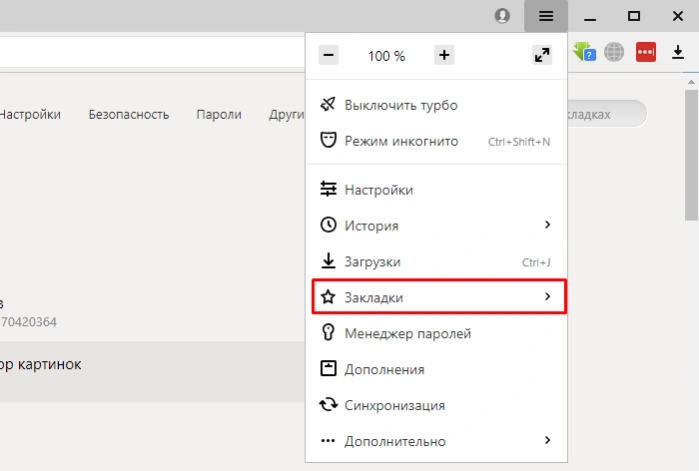Open Дополнения from the menu
This screenshot has height=471, width=699.
pyautogui.click(x=436, y=369)
